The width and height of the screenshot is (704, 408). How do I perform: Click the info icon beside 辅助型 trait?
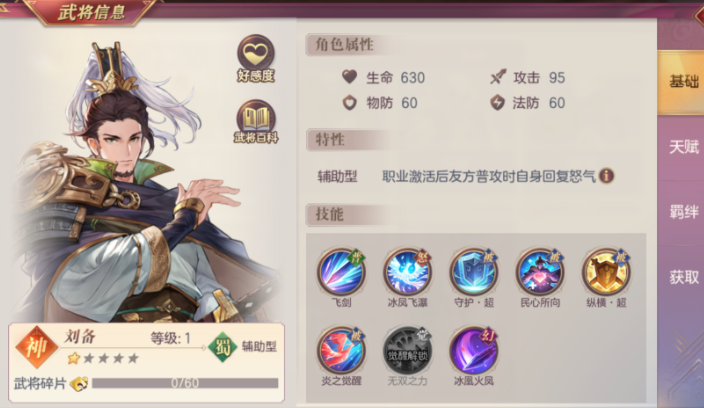[x=607, y=175]
